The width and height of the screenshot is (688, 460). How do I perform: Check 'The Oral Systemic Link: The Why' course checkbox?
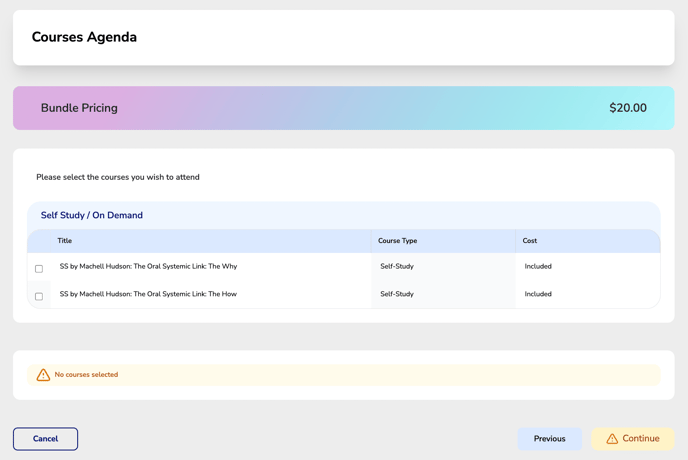(39, 269)
